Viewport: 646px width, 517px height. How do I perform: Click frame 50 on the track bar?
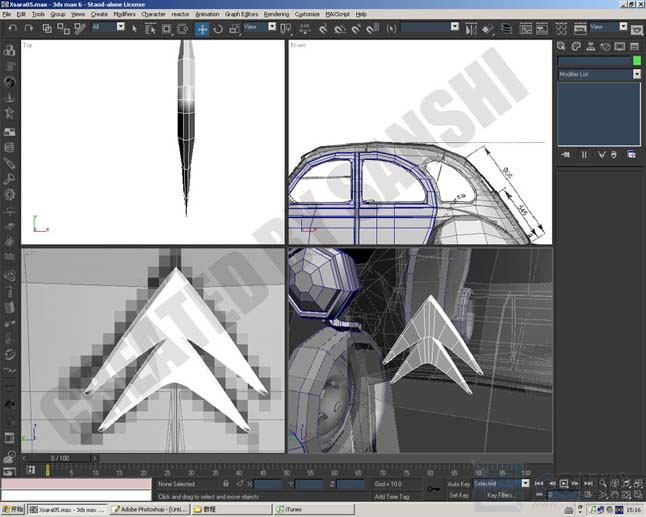(x=287, y=472)
